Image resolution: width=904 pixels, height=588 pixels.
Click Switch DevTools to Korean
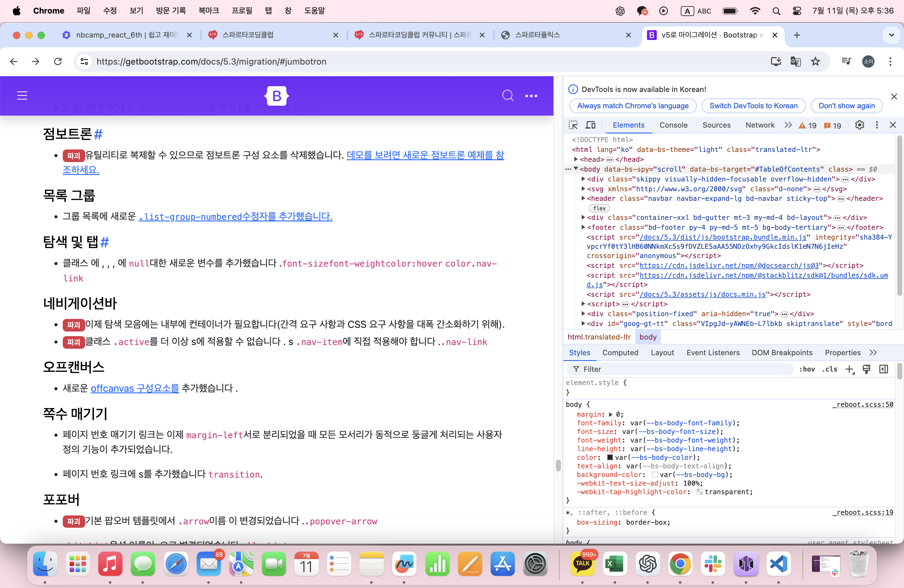[753, 105]
